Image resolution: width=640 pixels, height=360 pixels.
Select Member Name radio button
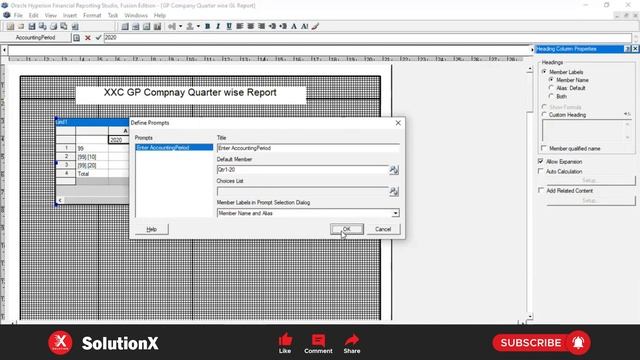(x=551, y=80)
